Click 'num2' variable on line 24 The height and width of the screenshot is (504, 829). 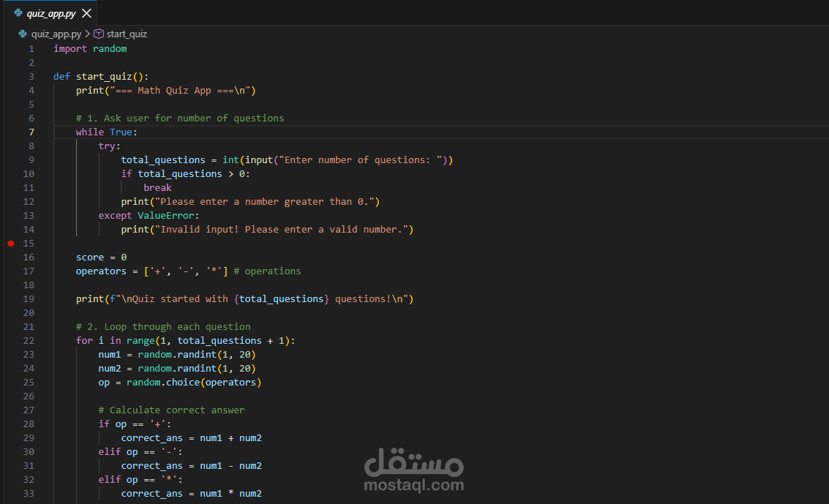pyautogui.click(x=110, y=369)
